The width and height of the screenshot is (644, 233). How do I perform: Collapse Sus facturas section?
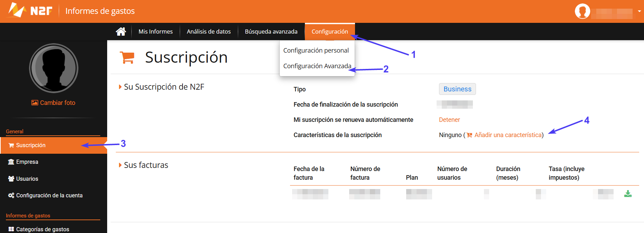[120, 165]
